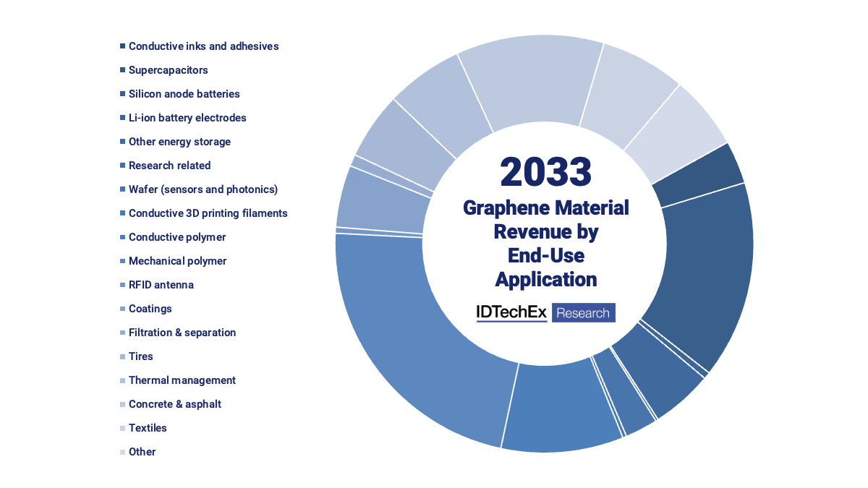
Task: Select the Coatings legend square icon
Action: 122,308
